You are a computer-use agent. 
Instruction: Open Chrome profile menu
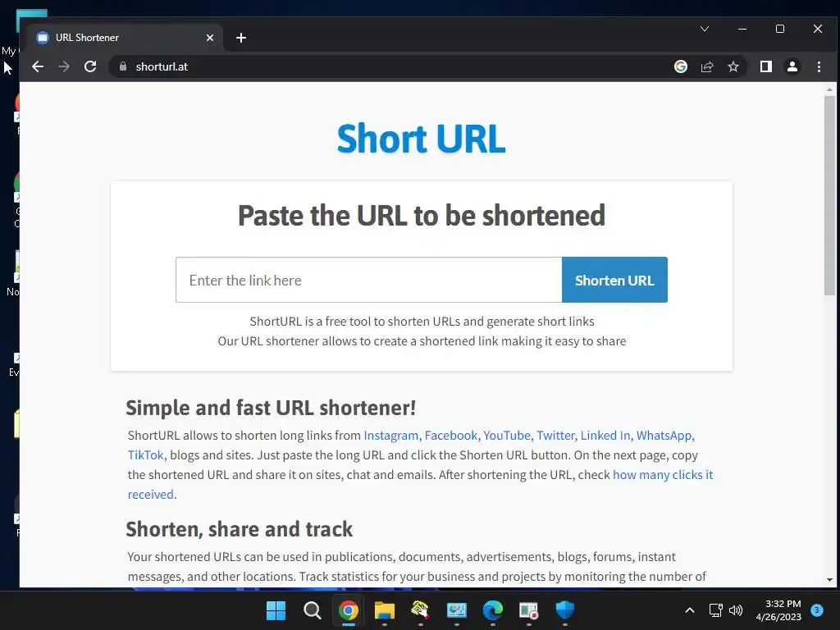(792, 66)
